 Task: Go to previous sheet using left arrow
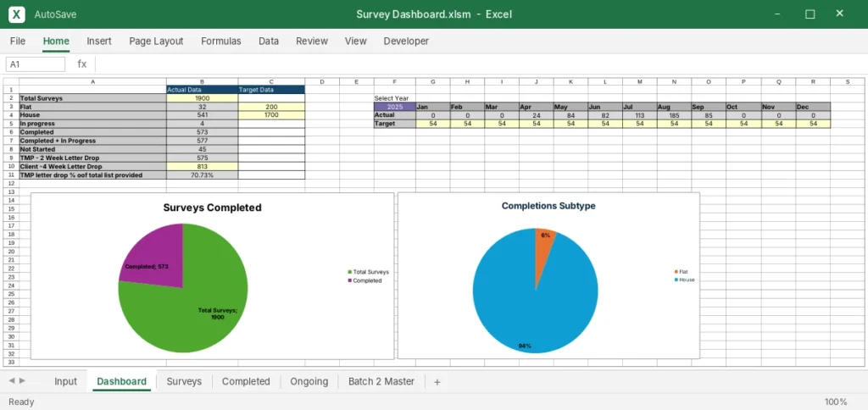tap(12, 380)
